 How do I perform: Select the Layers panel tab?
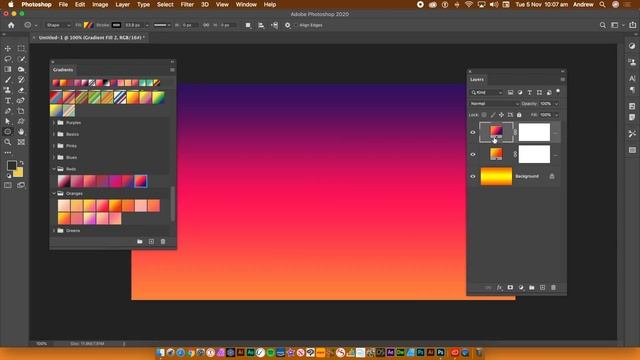click(x=476, y=80)
